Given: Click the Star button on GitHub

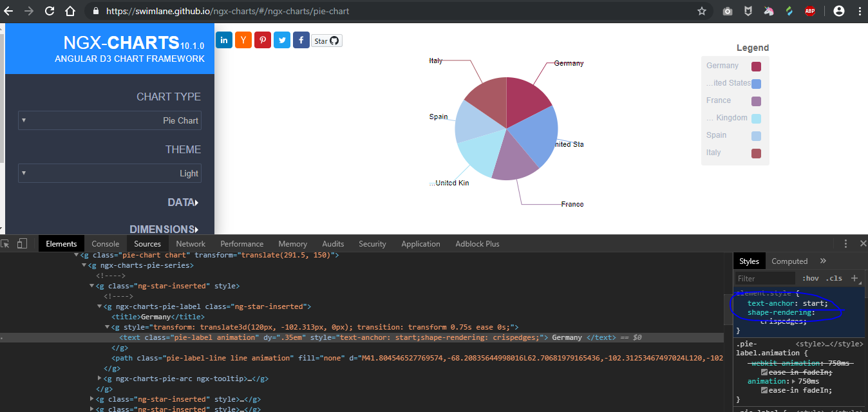Looking at the screenshot, I should pos(326,40).
